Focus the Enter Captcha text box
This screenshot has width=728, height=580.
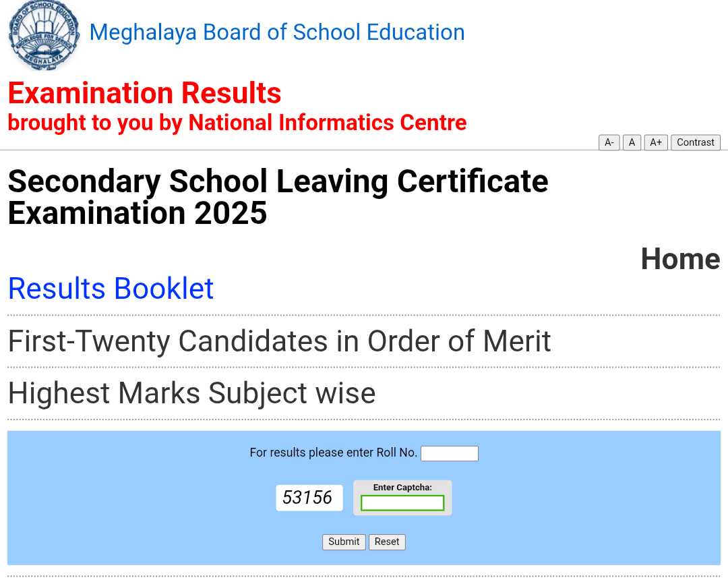pos(402,503)
